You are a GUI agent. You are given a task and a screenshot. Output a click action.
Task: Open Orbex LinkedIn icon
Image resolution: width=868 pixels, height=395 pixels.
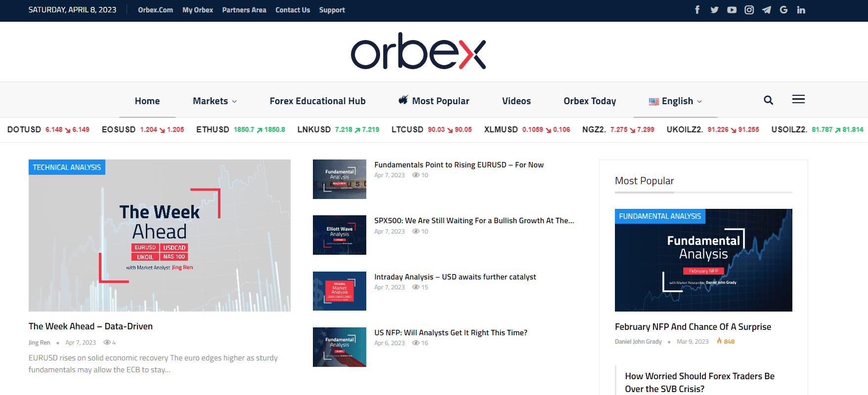[x=801, y=10]
